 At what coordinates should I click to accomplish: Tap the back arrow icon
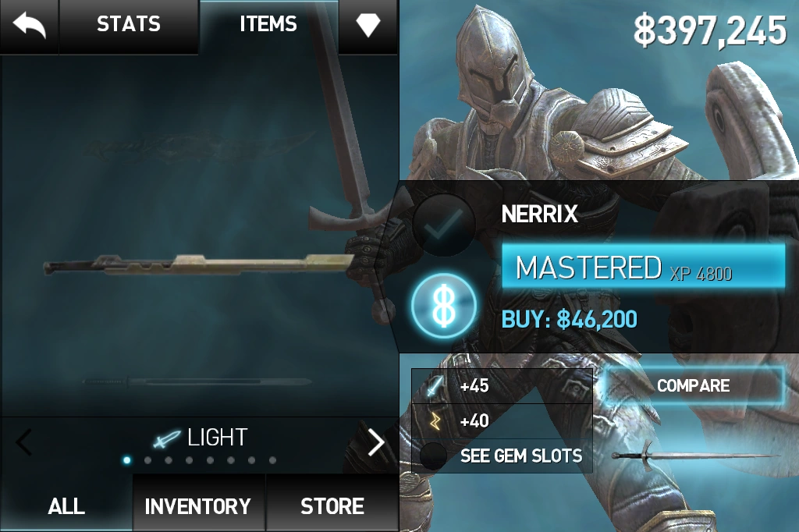29,24
